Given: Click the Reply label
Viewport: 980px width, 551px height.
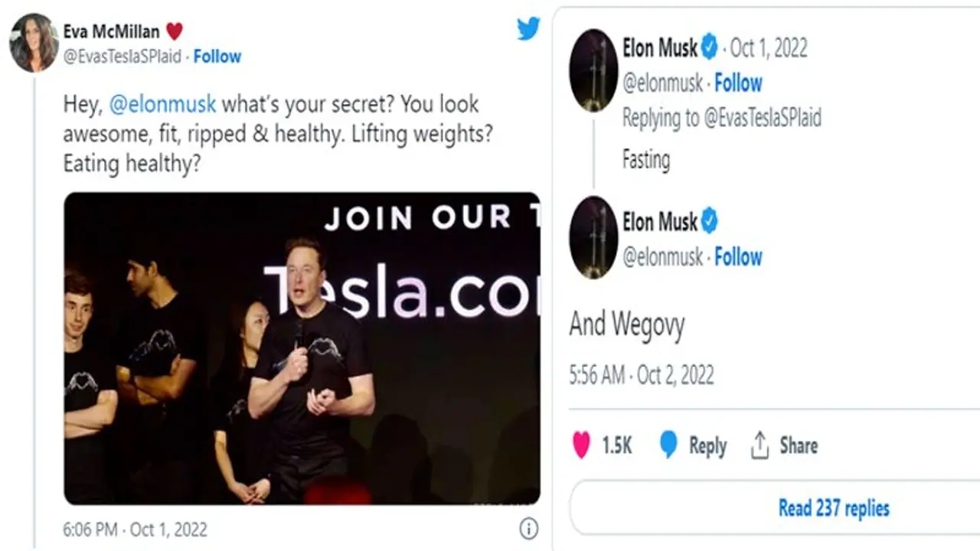Looking at the screenshot, I should [x=707, y=446].
